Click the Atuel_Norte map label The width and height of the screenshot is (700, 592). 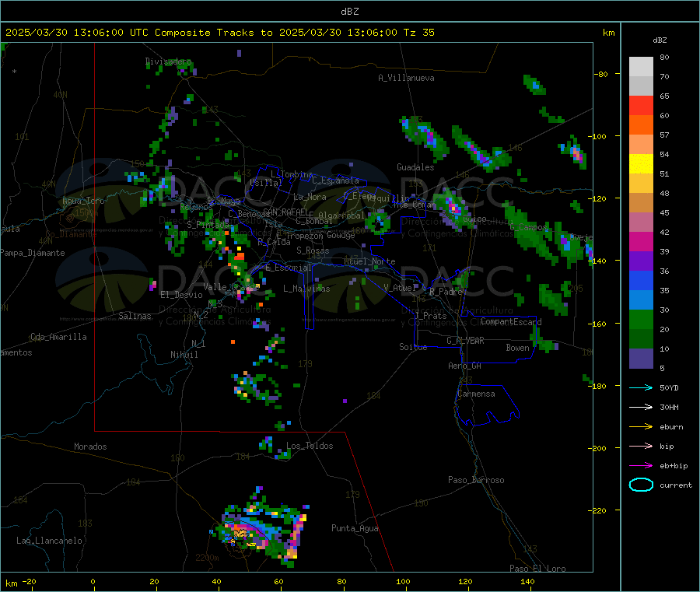[x=369, y=261]
